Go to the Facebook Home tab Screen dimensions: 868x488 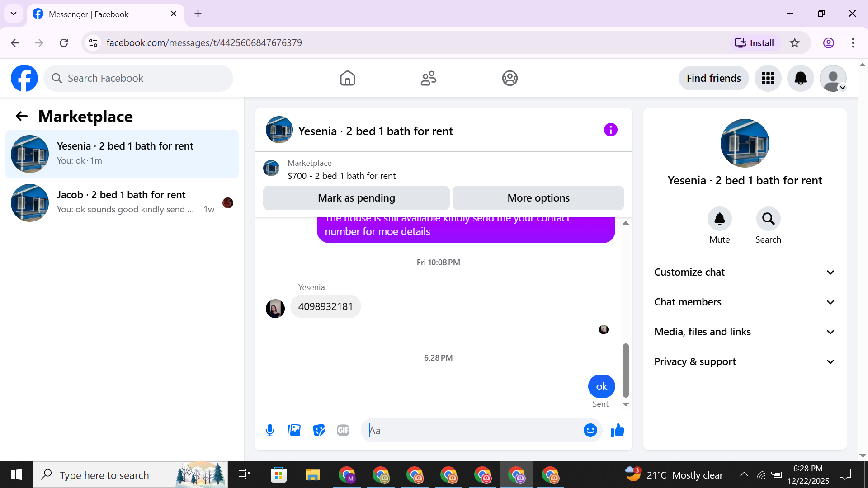pyautogui.click(x=347, y=78)
